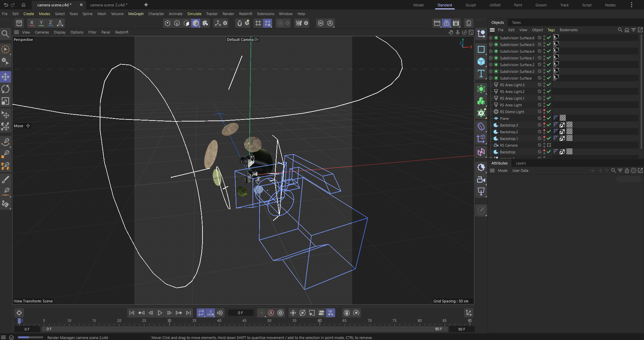Expand Subdivision Surface.6 in object tree
Screen dimensions: 644x340
(491, 38)
